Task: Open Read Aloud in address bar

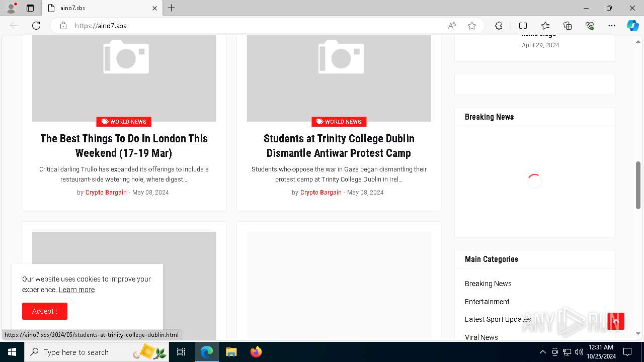Action: (x=452, y=26)
